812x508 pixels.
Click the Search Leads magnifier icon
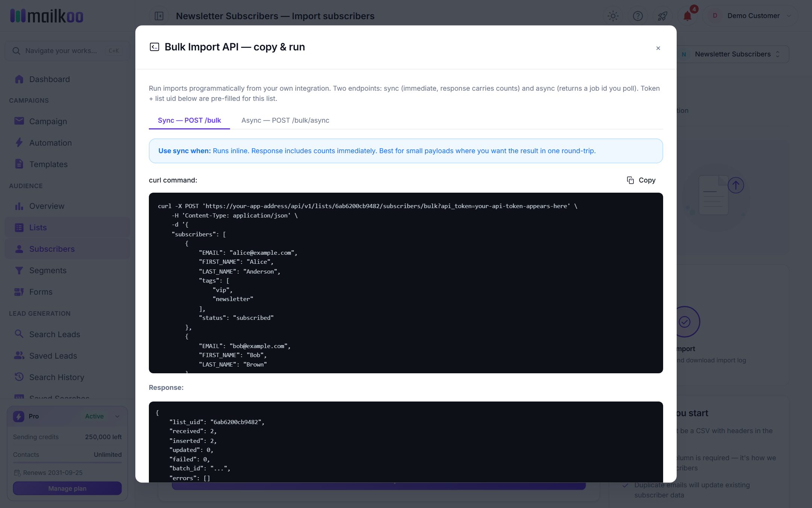19,334
